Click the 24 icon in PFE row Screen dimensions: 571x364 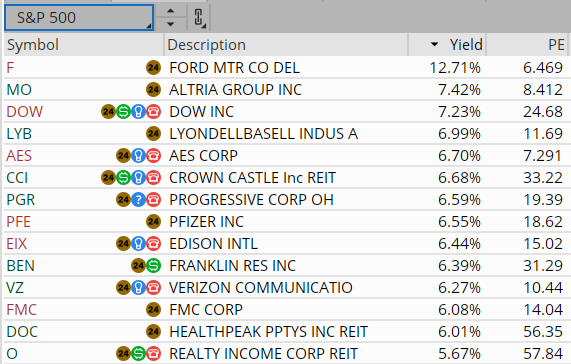tap(153, 222)
